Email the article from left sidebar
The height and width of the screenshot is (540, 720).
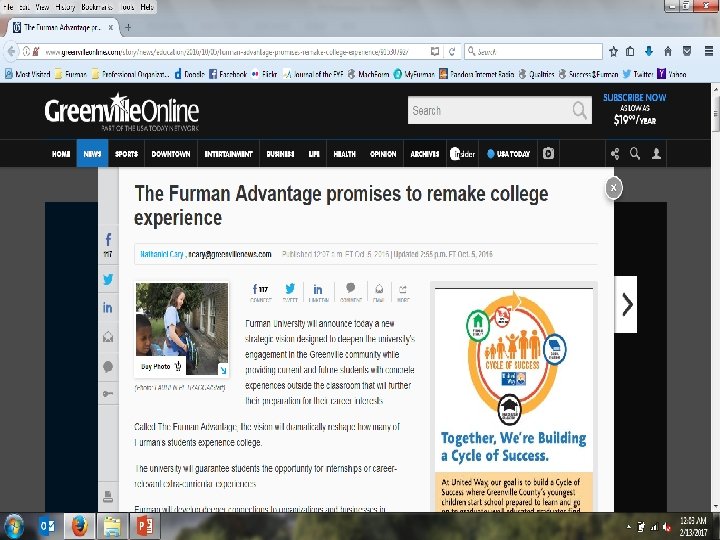[108, 337]
